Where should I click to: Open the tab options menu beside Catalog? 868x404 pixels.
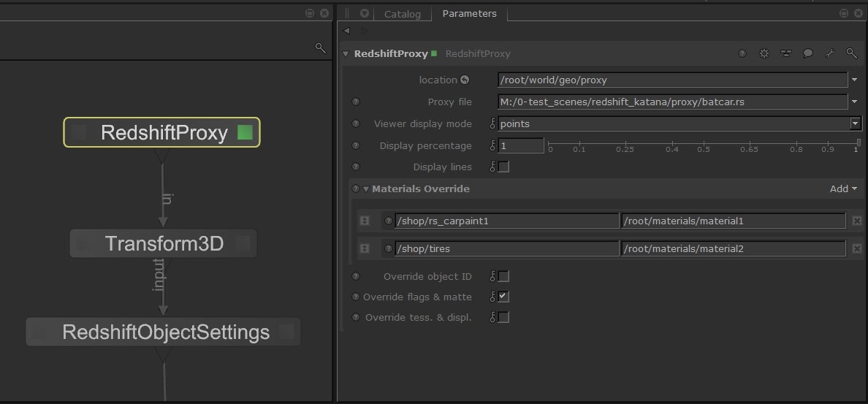[365, 13]
